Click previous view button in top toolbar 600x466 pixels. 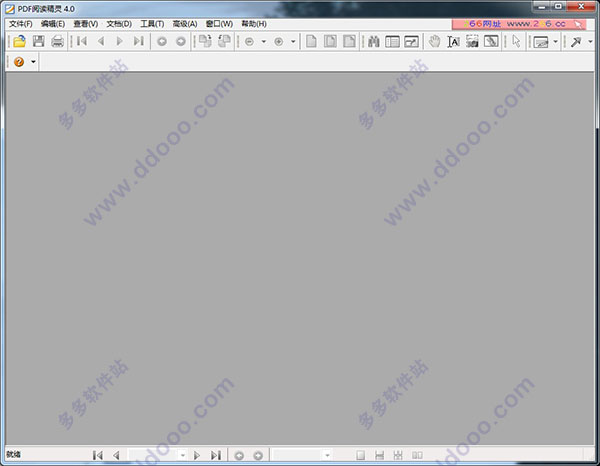click(x=162, y=41)
